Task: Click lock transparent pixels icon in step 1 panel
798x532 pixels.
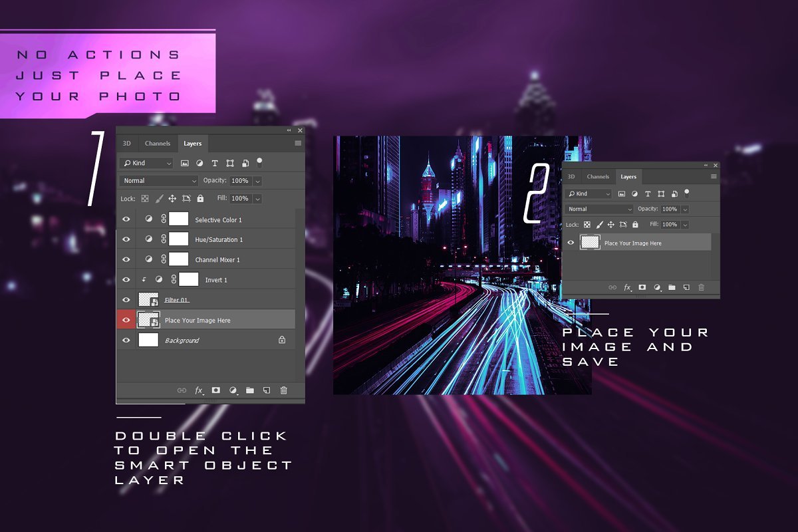Action: (x=144, y=198)
